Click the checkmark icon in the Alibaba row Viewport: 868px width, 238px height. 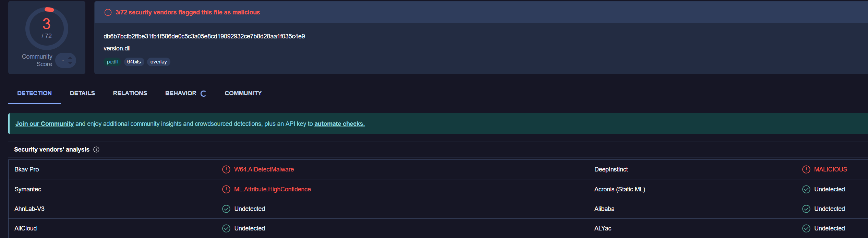point(806,209)
